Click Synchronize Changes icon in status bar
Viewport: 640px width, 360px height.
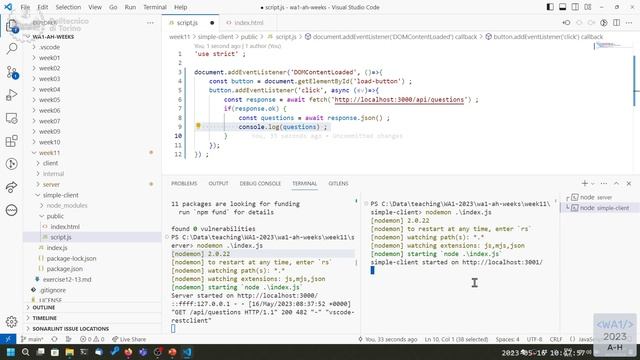pyautogui.click(x=54, y=339)
